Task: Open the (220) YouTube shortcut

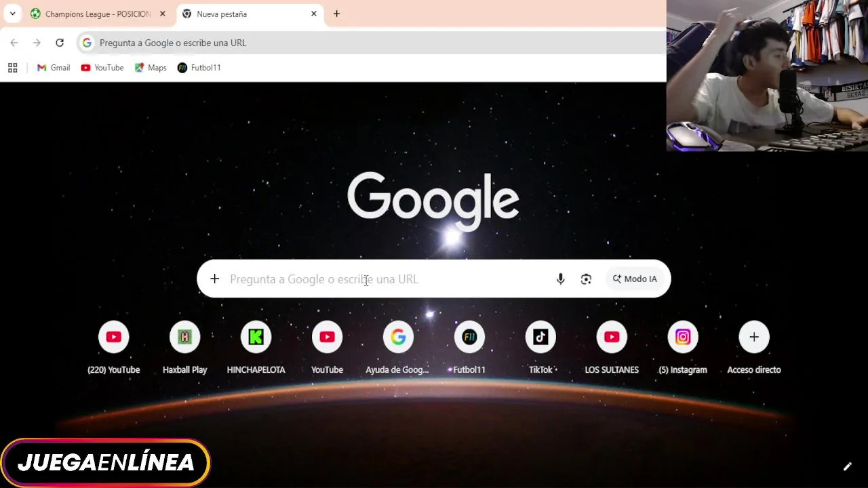Action: [x=114, y=348]
